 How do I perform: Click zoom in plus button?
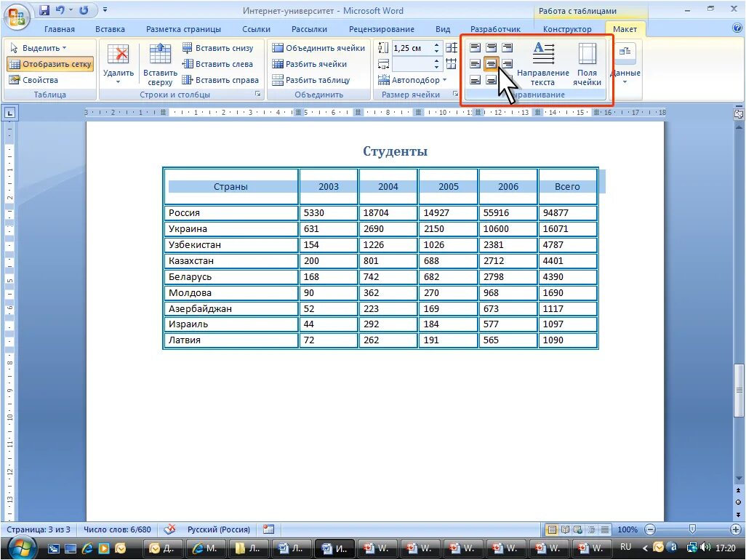(736, 529)
